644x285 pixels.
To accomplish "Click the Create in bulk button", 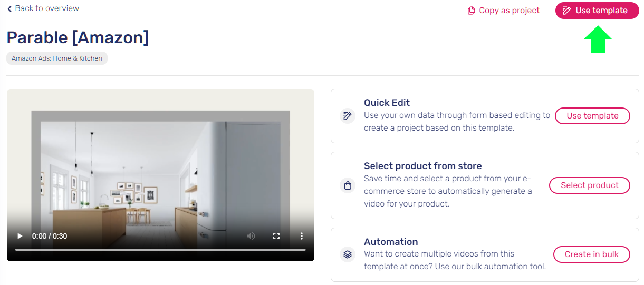I will click(x=592, y=254).
